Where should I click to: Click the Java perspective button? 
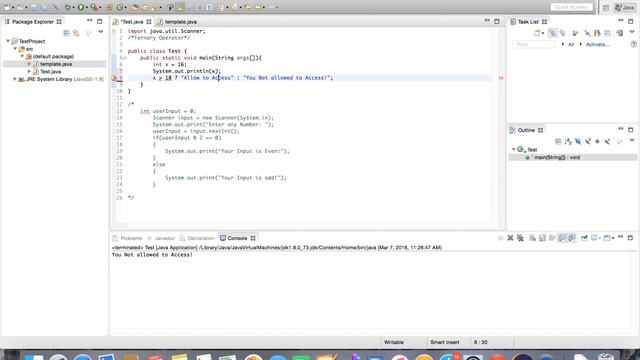click(x=625, y=7)
